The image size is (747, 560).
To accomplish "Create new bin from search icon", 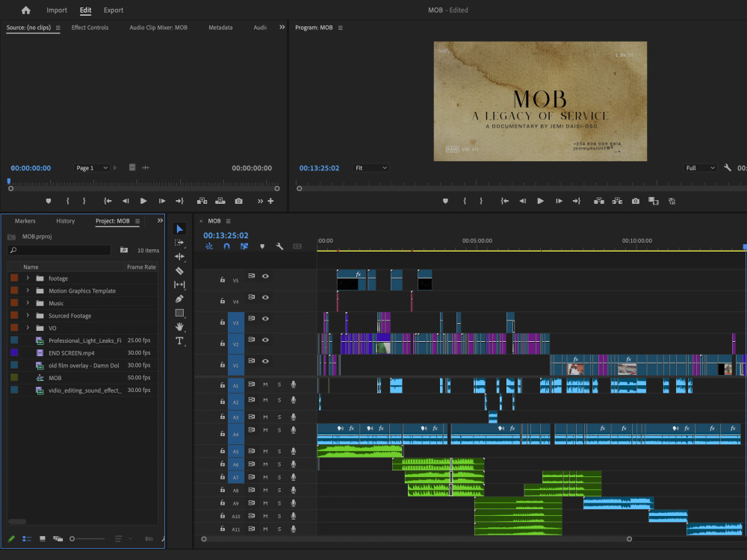I will click(x=124, y=250).
